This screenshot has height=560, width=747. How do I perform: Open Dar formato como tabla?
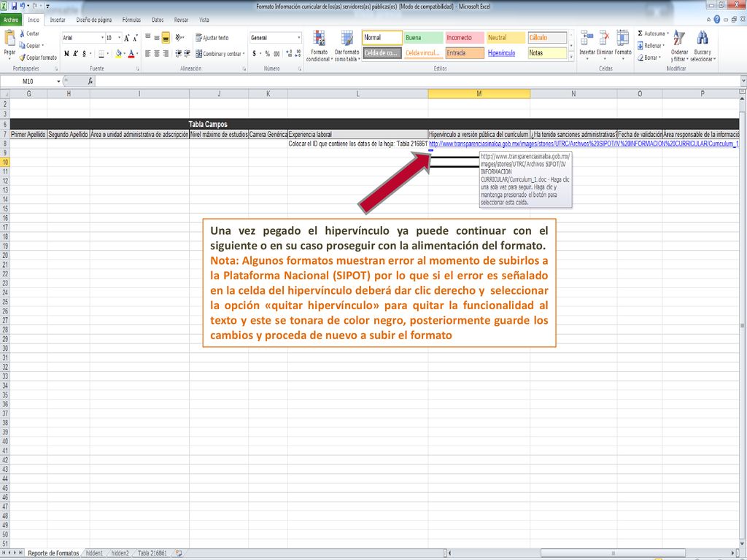347,46
